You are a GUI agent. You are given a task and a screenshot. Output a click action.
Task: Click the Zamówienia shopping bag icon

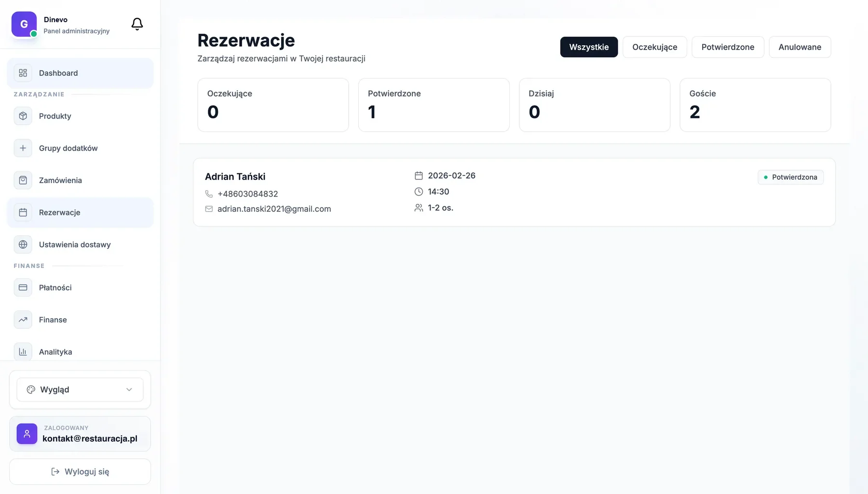tap(23, 180)
